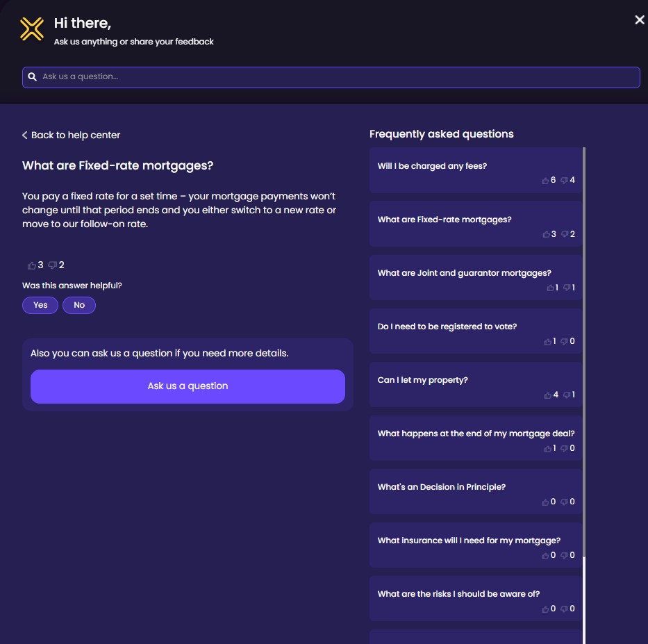Click the 'Back to help center' link
The image size is (648, 644).
(76, 135)
